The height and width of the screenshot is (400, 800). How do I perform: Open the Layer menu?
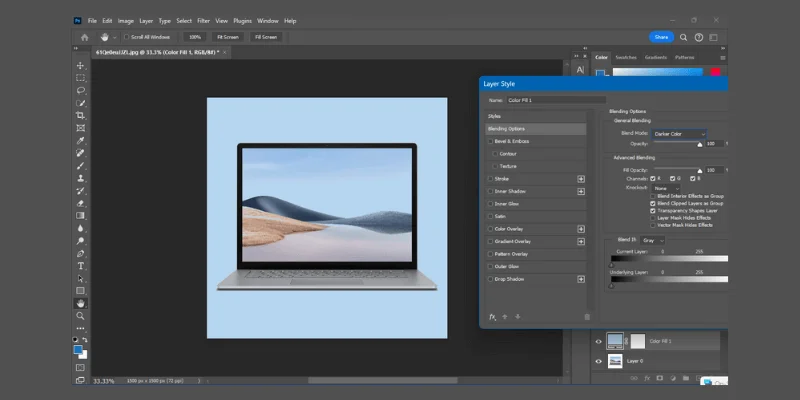click(x=146, y=21)
